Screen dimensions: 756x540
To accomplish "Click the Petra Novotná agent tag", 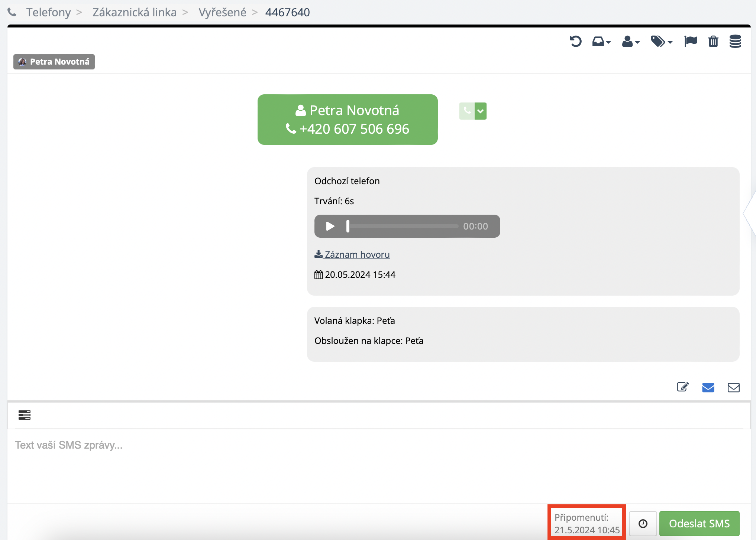I will pyautogui.click(x=54, y=62).
